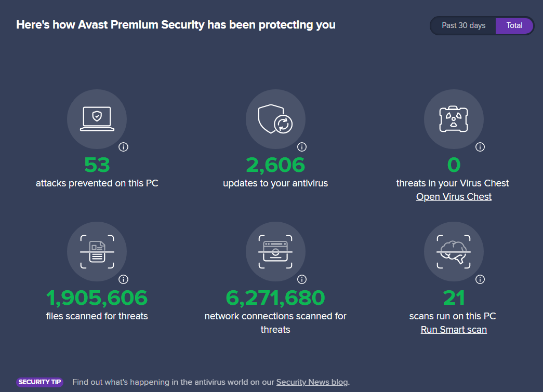The image size is (543, 392).
Task: Click the antivirus updates shield icon
Action: (x=275, y=119)
